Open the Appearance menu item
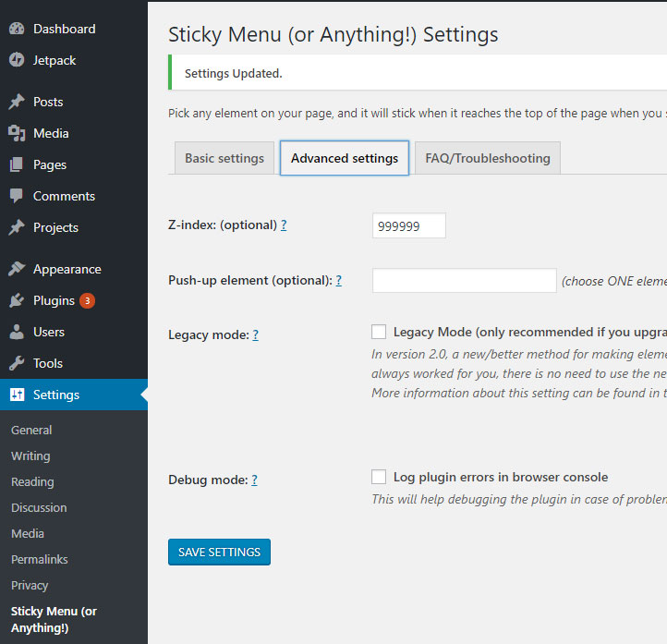The width and height of the screenshot is (667, 644). pyautogui.click(x=74, y=269)
